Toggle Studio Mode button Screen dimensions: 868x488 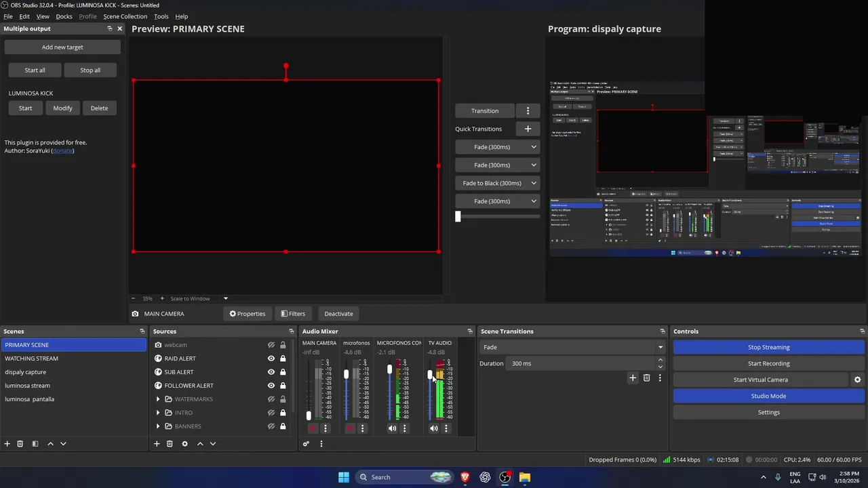(768, 396)
